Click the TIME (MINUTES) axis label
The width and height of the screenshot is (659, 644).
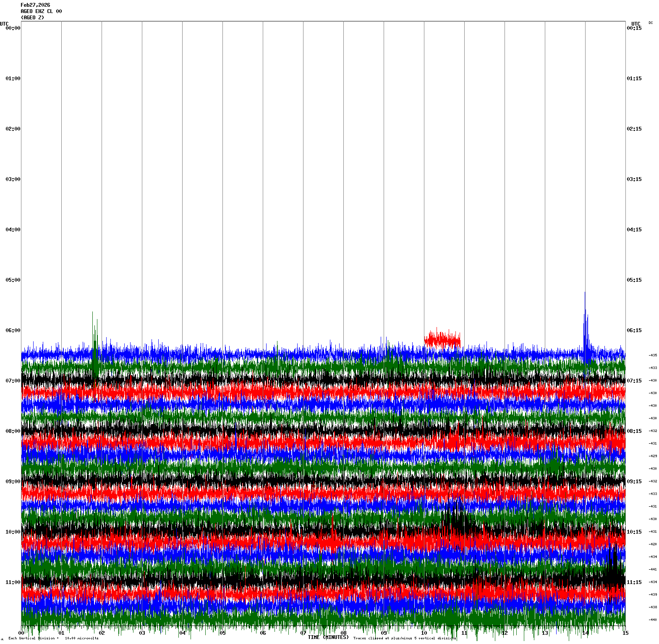tap(328, 637)
